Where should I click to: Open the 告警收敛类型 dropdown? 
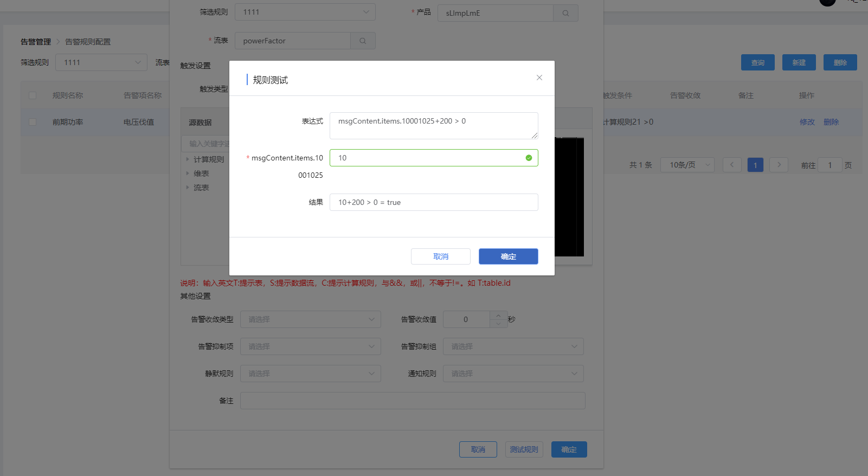310,319
